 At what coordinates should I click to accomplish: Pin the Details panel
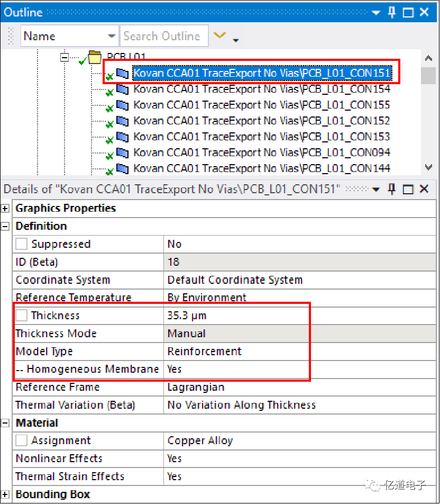392,189
